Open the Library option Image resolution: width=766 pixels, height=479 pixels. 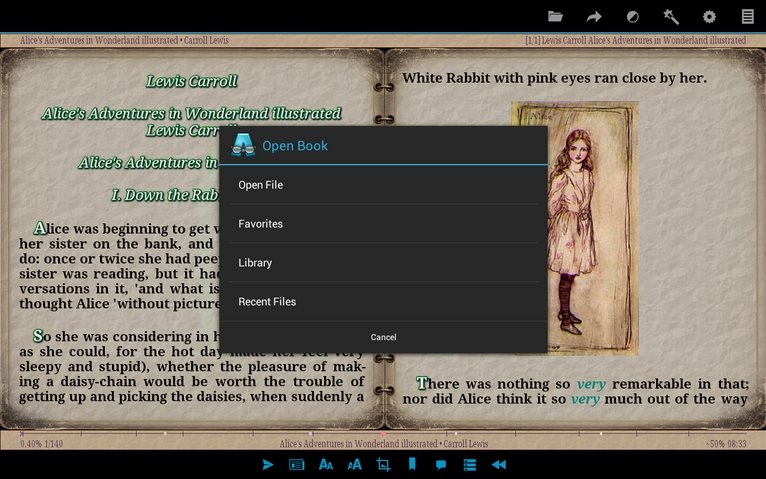(383, 263)
